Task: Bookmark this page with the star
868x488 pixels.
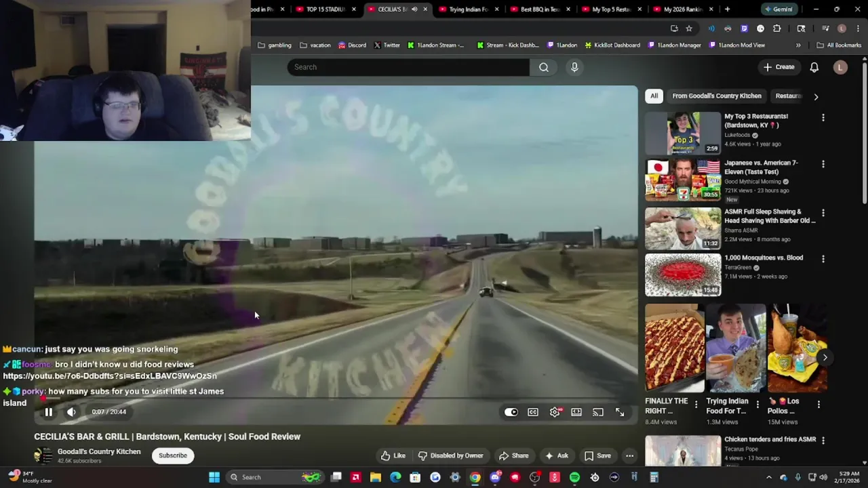Action: point(689,28)
